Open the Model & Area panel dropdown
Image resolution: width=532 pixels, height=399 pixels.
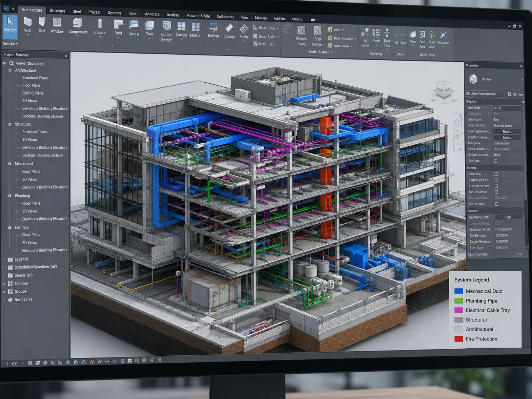click(x=321, y=52)
